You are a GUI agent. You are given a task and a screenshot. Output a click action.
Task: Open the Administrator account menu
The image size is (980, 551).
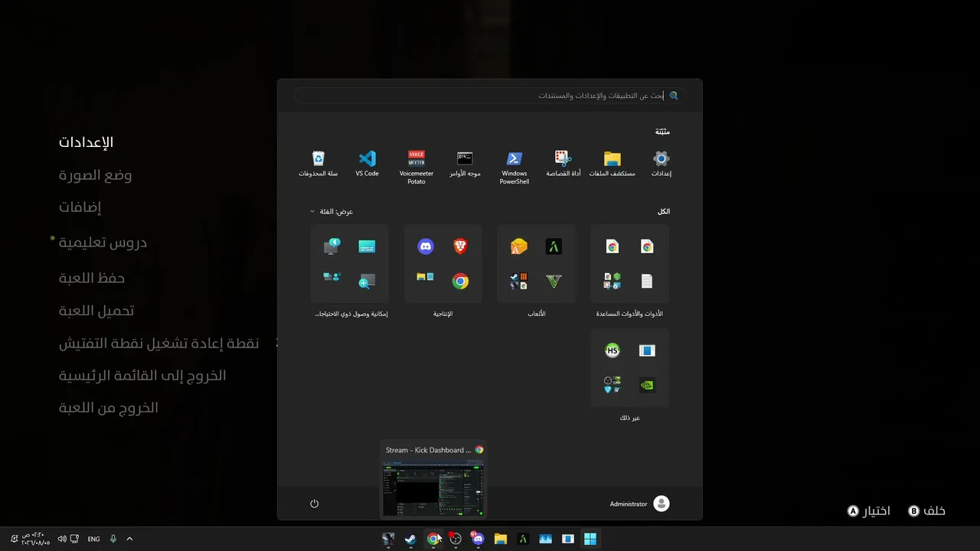(640, 504)
